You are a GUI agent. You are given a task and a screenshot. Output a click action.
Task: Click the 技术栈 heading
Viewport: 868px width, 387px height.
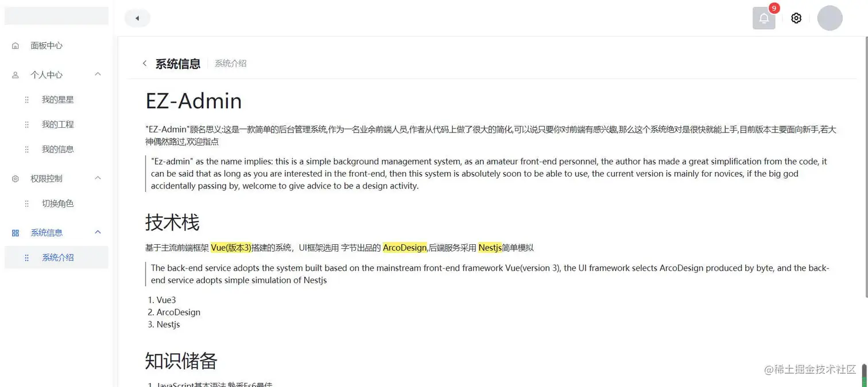pyautogui.click(x=172, y=222)
